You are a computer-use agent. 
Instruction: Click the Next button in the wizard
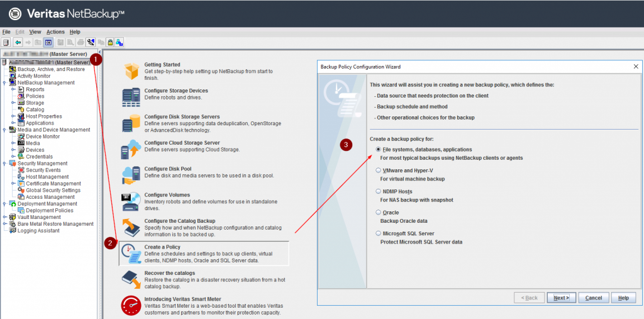click(561, 298)
